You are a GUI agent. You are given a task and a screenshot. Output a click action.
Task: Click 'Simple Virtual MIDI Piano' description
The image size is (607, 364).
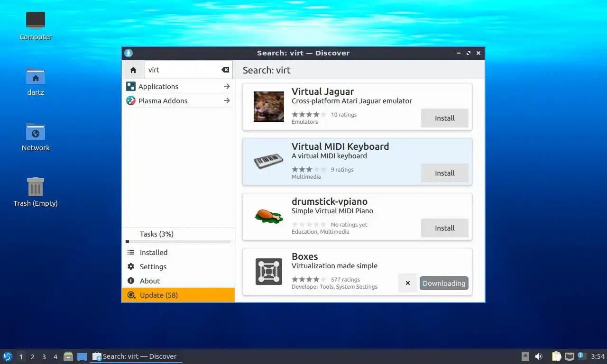[332, 211]
